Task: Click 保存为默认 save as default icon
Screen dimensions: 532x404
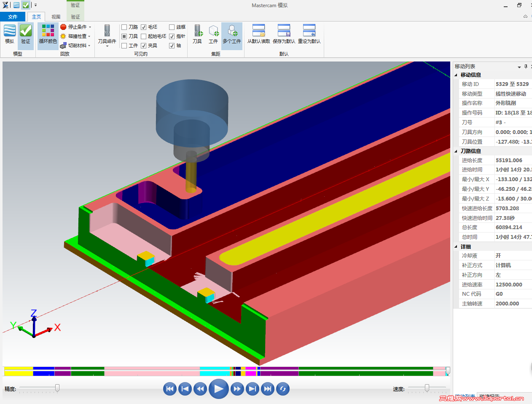Action: point(284,30)
